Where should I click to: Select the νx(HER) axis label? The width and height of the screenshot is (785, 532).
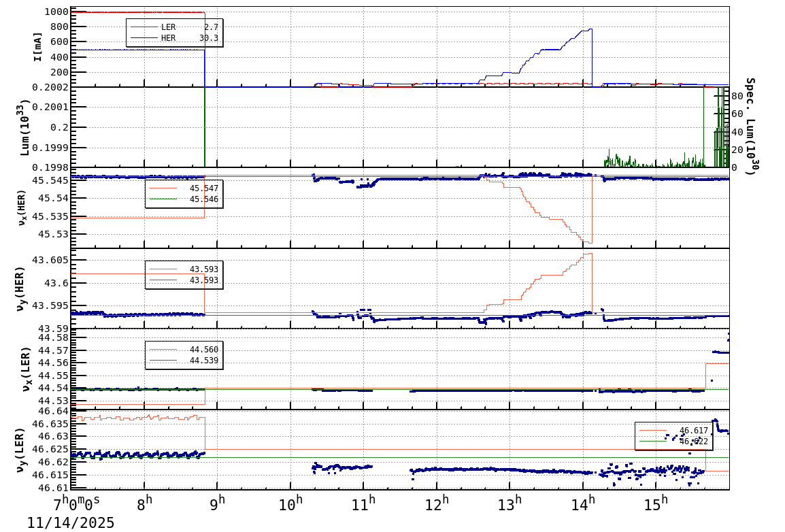22,207
